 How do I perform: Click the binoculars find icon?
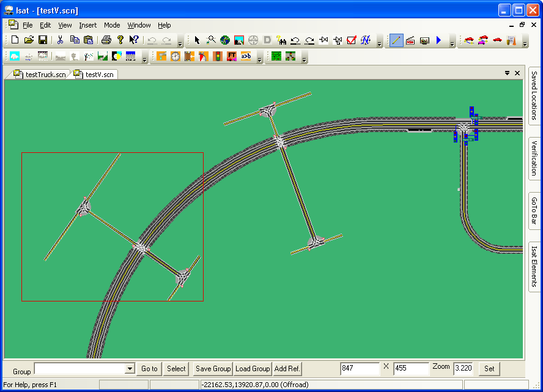[282, 40]
